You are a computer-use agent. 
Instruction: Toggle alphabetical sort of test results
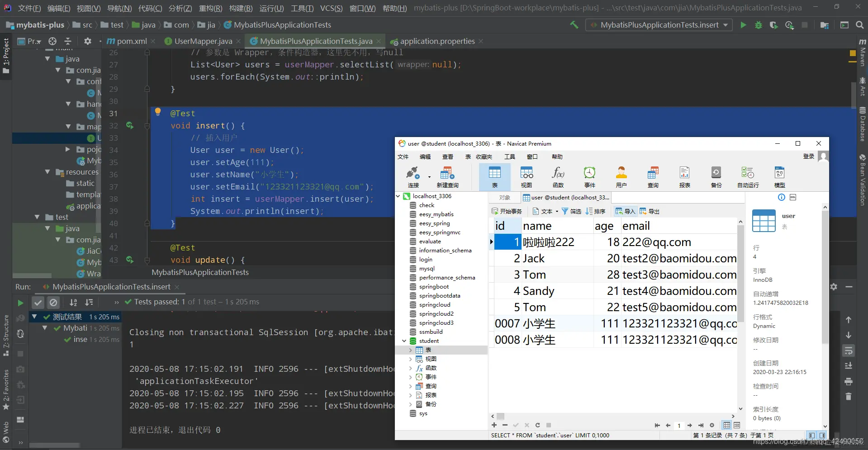point(73,302)
